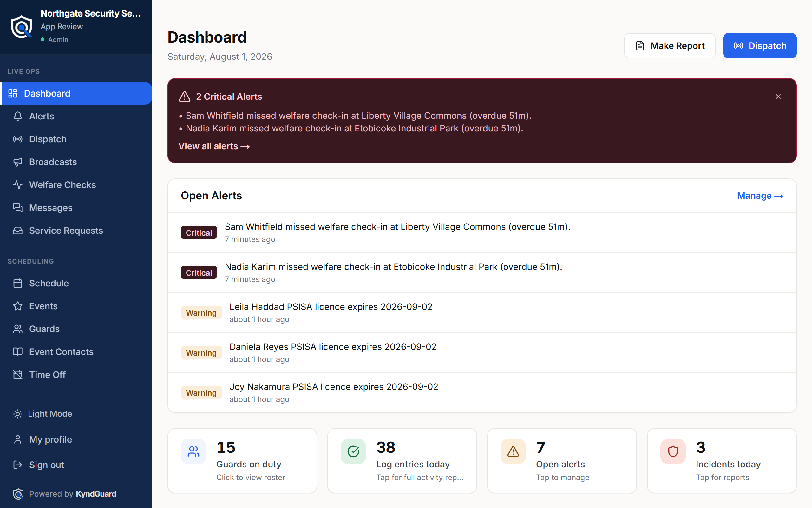Click the Alerts bell icon
812x508 pixels.
[x=18, y=116]
